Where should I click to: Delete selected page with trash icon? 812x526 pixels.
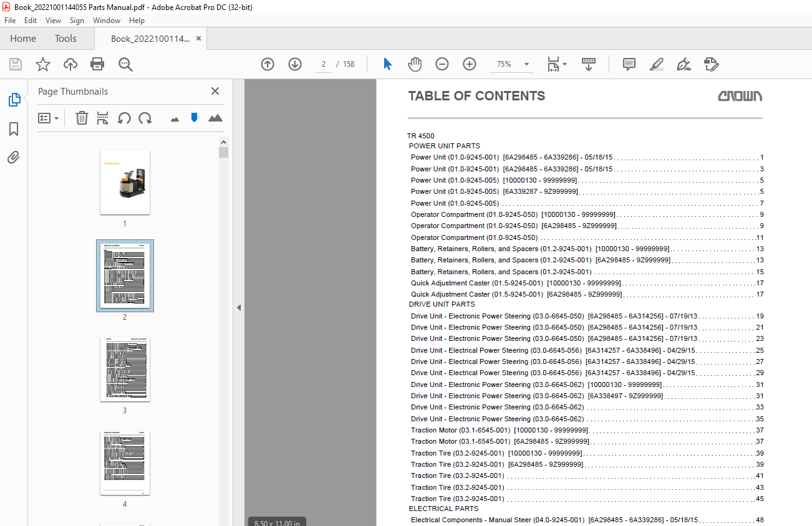82,118
